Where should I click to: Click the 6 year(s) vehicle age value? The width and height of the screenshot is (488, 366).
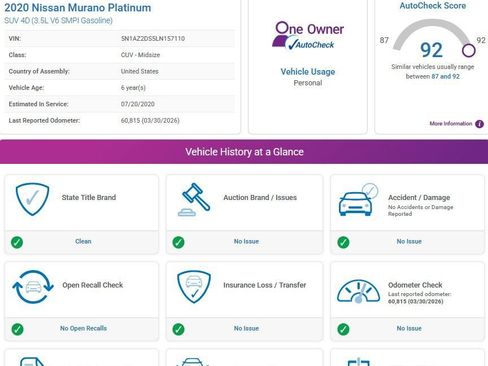pos(133,88)
